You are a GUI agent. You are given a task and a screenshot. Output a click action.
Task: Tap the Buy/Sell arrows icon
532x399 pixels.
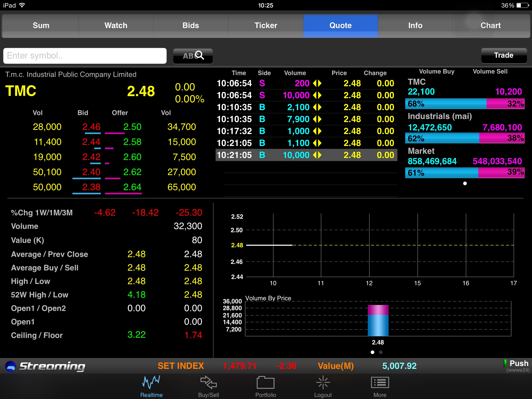(209, 383)
